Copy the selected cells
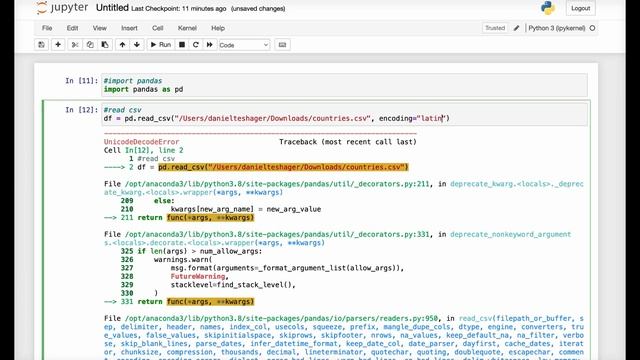640x360 pixels. [90, 44]
